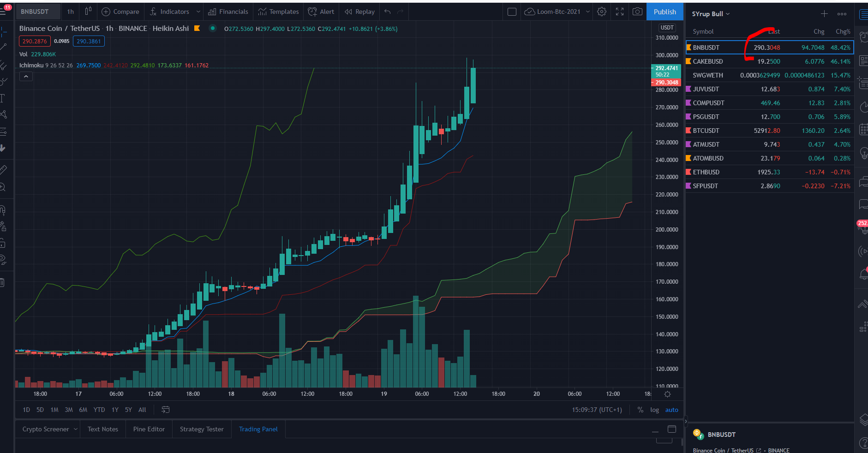Click the BNBUSDT symbol search field
The image size is (868, 453).
39,12
